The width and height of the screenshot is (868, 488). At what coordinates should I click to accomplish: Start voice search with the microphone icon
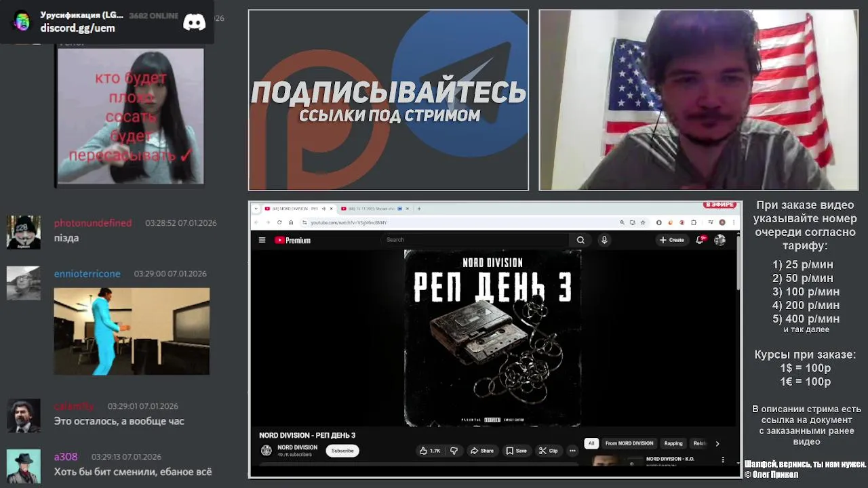[x=604, y=240]
